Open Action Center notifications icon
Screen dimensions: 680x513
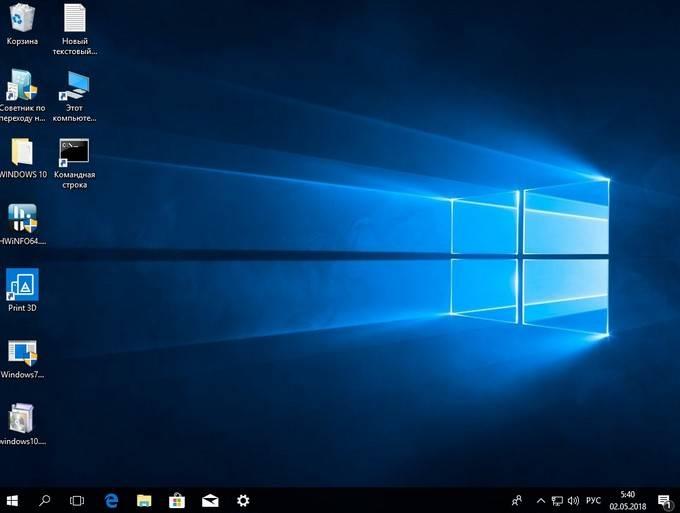pyautogui.click(x=664, y=501)
